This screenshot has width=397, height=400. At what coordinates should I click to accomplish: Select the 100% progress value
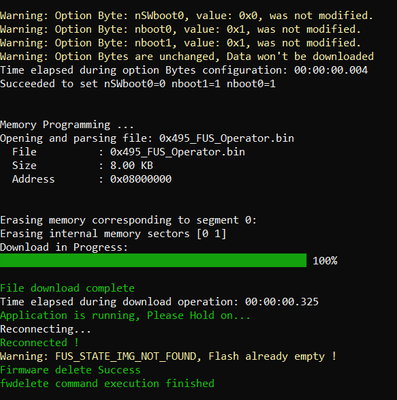[325, 261]
